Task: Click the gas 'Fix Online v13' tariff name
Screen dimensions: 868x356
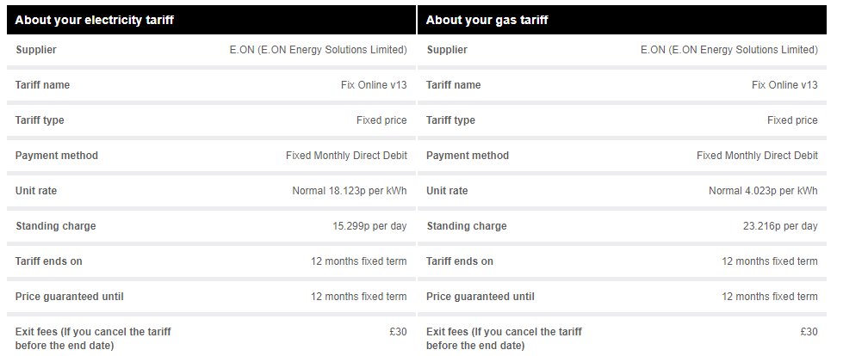Action: [x=784, y=85]
